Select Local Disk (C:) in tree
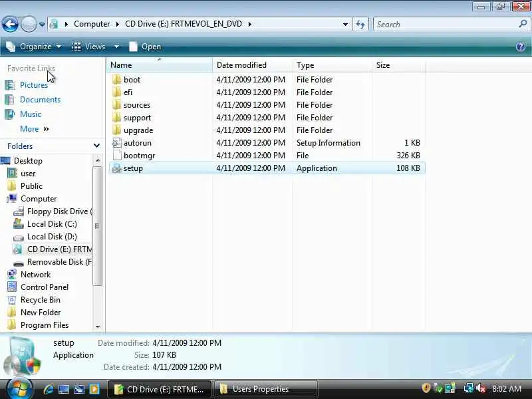The width and height of the screenshot is (532, 399). (x=52, y=224)
